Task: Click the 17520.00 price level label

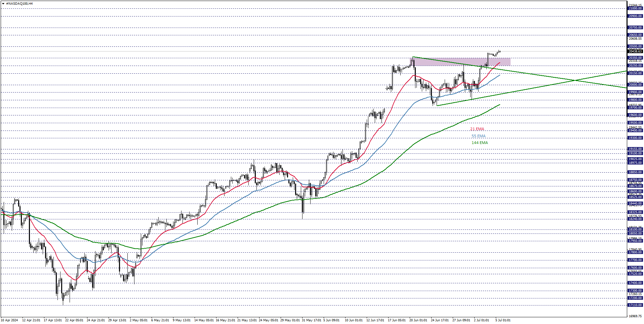Action: click(635, 274)
